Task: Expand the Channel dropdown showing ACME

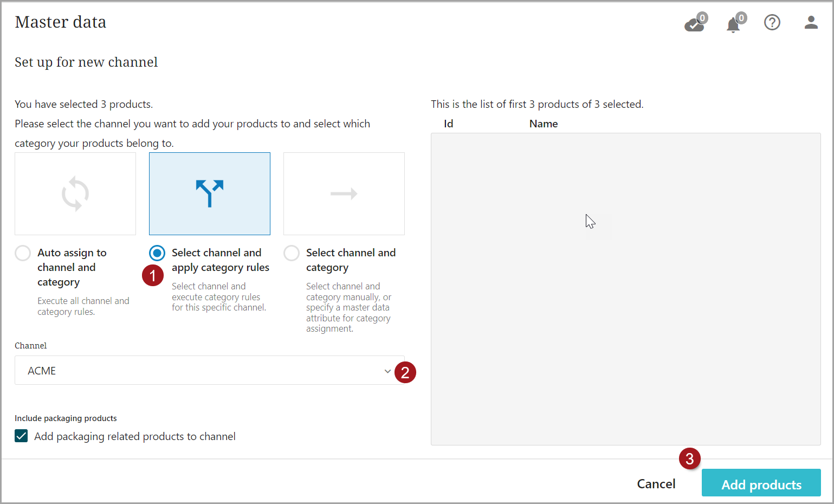Action: pyautogui.click(x=201, y=371)
